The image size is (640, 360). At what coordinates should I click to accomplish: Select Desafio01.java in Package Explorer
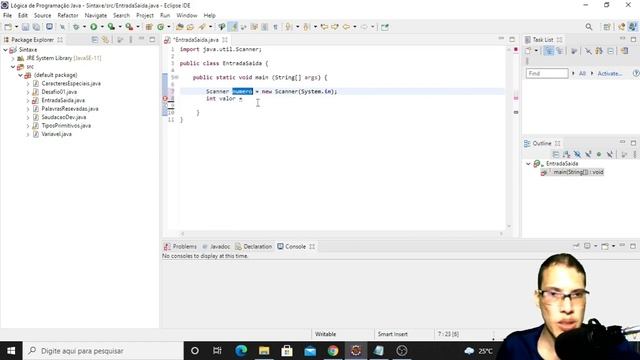59,92
